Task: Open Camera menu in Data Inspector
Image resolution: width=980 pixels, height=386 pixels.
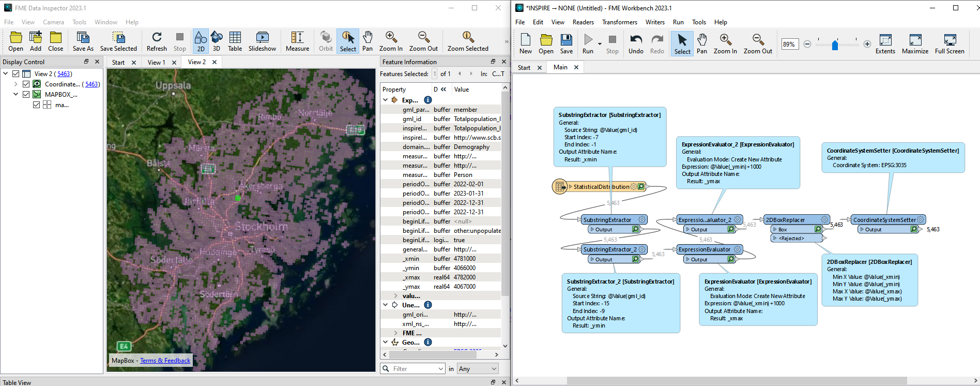Action: [x=53, y=22]
